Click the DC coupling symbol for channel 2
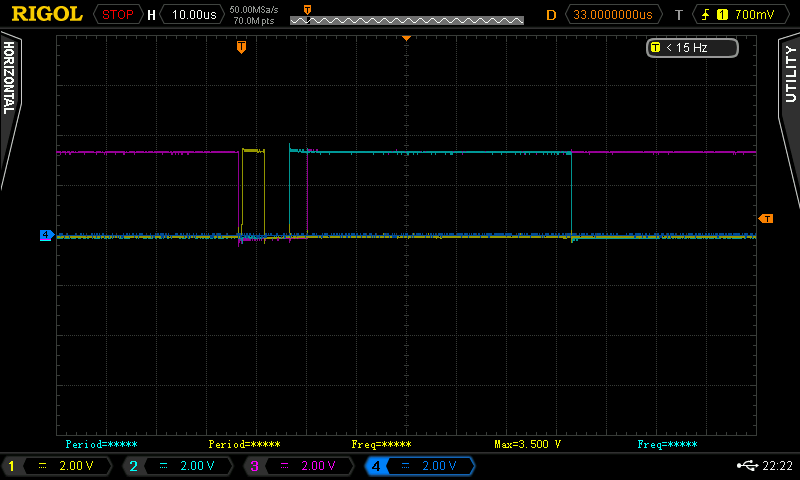The width and height of the screenshot is (800, 480). (163, 466)
